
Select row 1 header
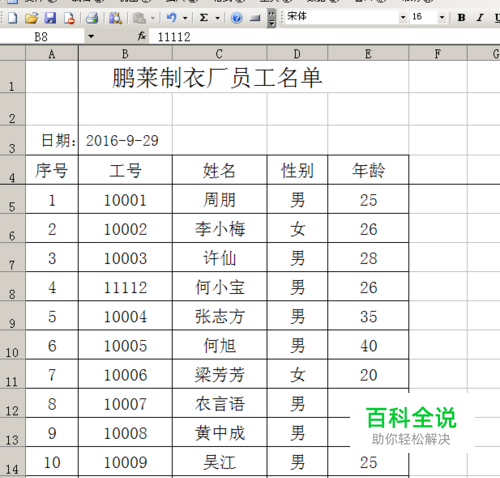click(12, 77)
